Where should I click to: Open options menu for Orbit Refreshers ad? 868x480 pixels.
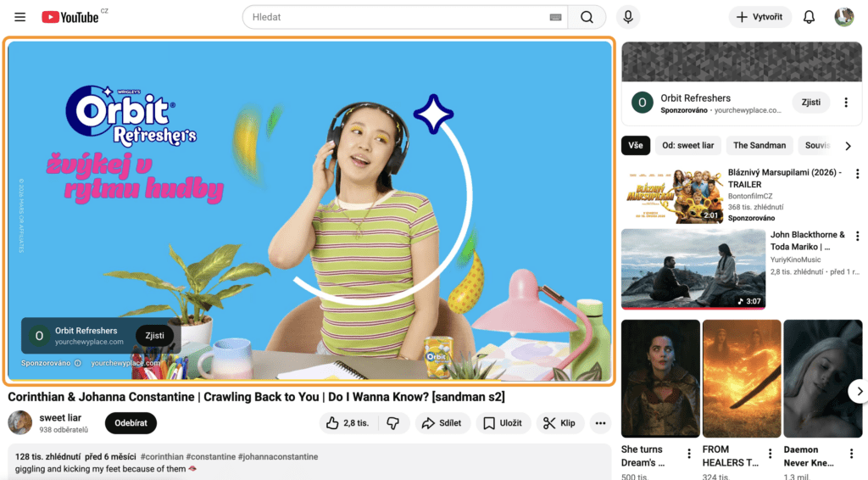tap(845, 103)
